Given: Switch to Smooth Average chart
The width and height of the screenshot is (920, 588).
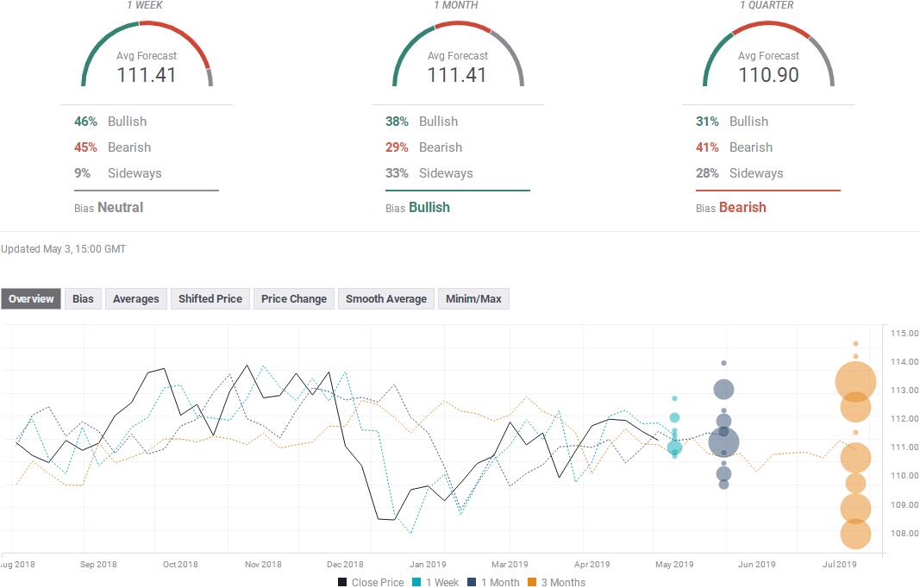Looking at the screenshot, I should [x=385, y=299].
